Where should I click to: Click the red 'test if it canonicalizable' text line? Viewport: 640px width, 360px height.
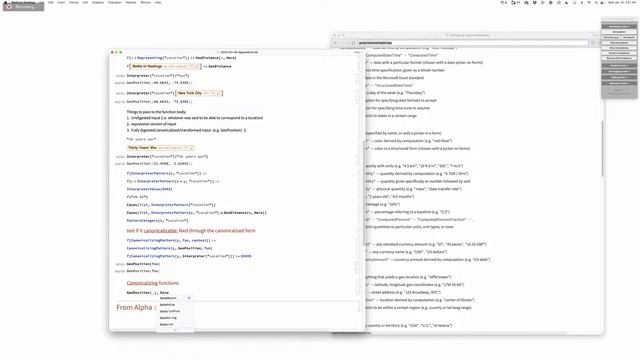pyautogui.click(x=191, y=231)
